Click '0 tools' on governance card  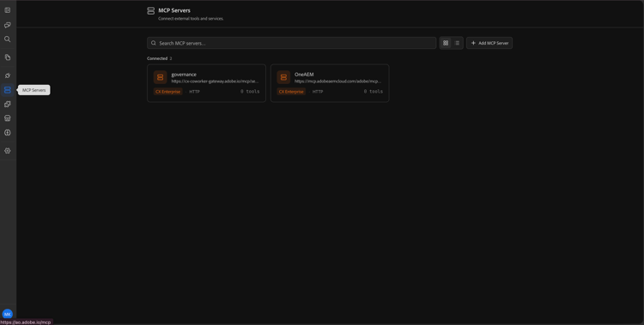[250, 92]
